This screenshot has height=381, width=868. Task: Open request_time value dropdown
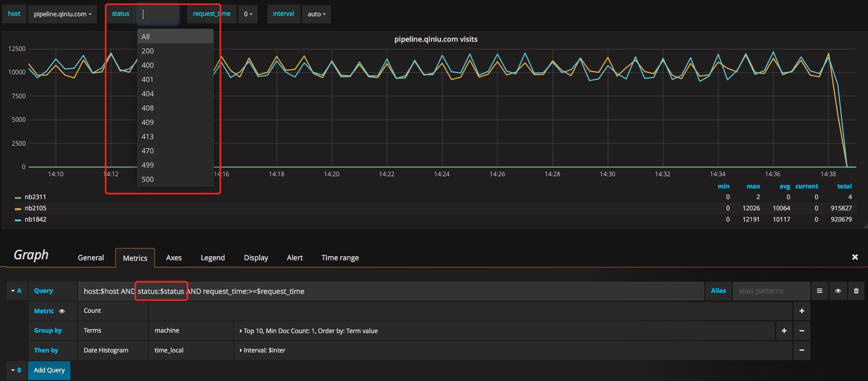tap(248, 14)
